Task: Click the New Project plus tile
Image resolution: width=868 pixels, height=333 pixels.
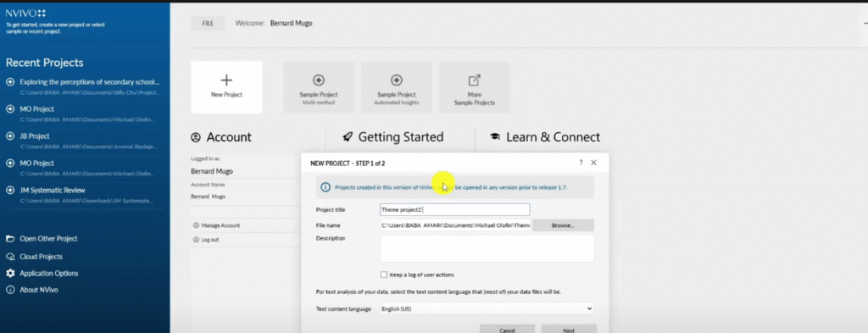Action: click(226, 86)
